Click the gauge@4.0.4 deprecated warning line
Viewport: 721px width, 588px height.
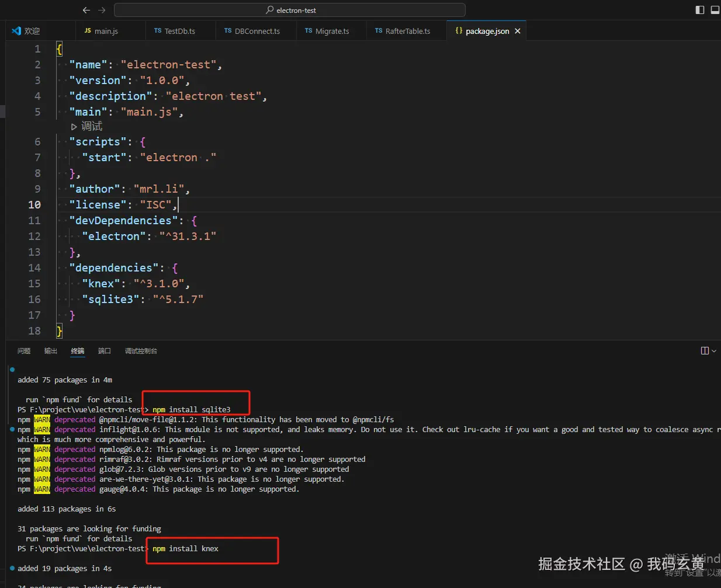pos(158,489)
